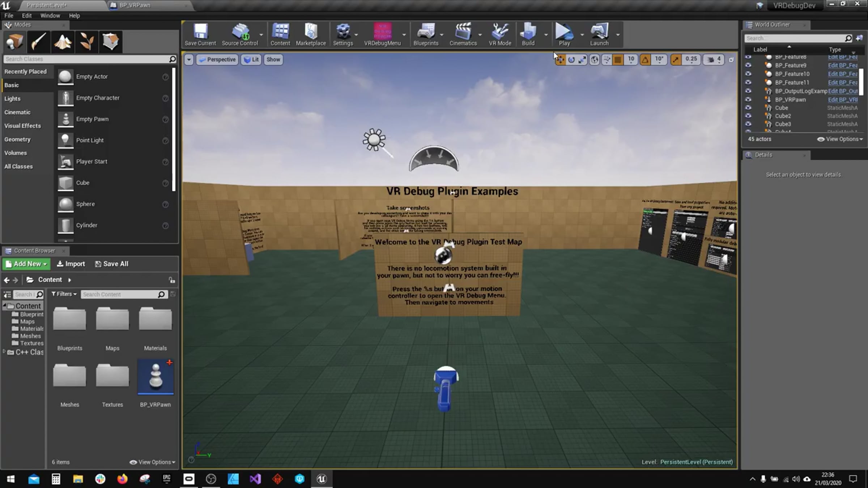This screenshot has width=868, height=488.
Task: Open the Cinematics toolbar icon
Action: tap(463, 35)
